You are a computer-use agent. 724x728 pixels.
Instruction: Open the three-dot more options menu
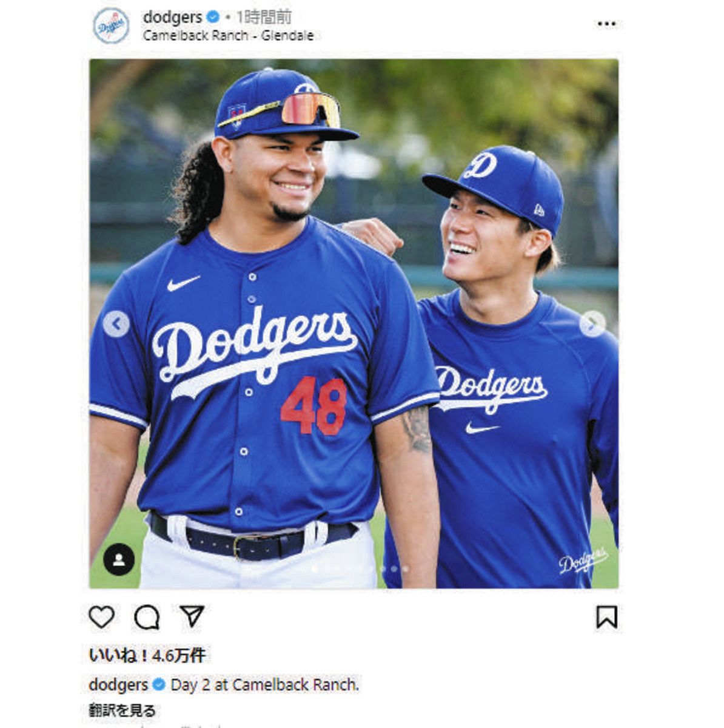606,24
